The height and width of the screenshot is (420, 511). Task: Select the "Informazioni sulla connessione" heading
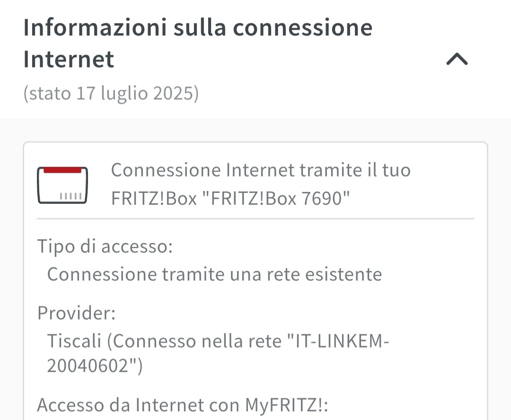198,28
